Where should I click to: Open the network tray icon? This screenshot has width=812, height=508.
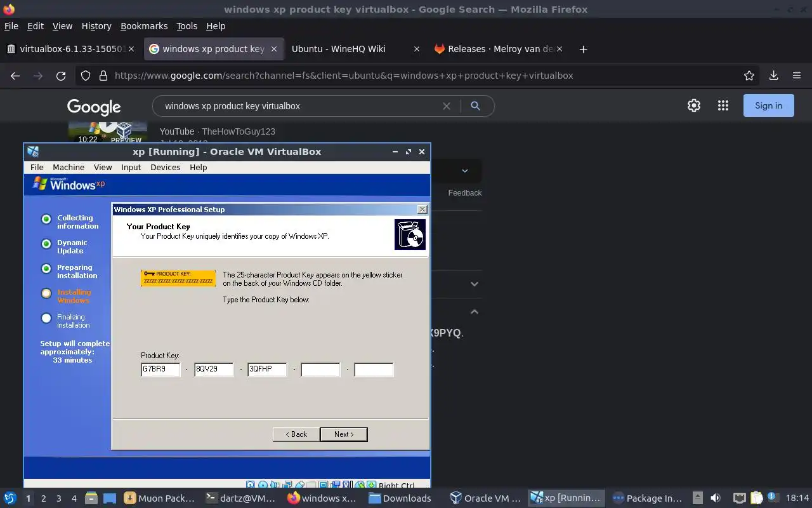pyautogui.click(x=740, y=498)
